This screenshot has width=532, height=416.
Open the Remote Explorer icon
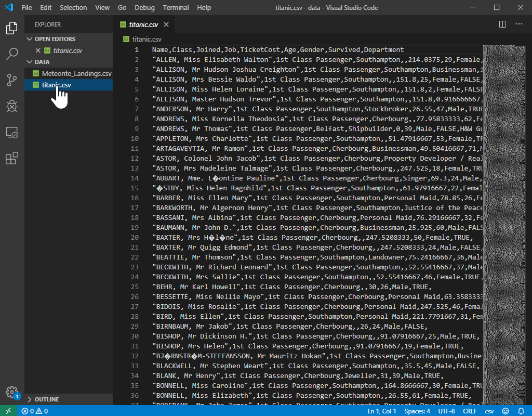11,132
